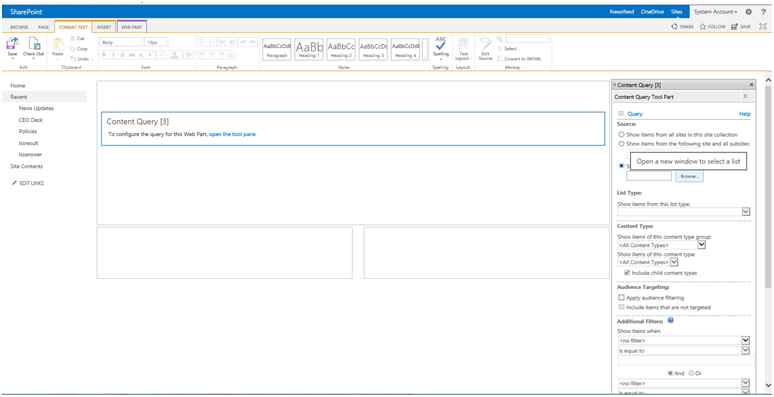Toggle 'Include items that are not targeted' checkbox

pyautogui.click(x=621, y=307)
